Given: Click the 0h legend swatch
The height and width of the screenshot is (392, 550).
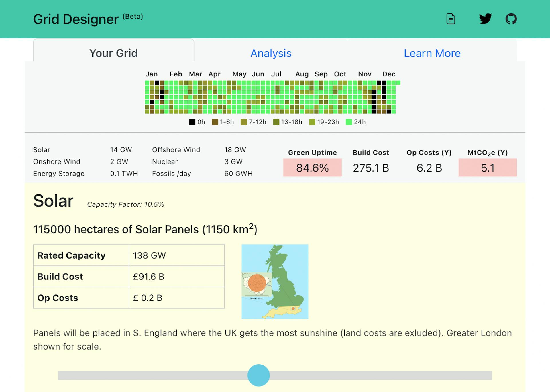Looking at the screenshot, I should tap(192, 122).
